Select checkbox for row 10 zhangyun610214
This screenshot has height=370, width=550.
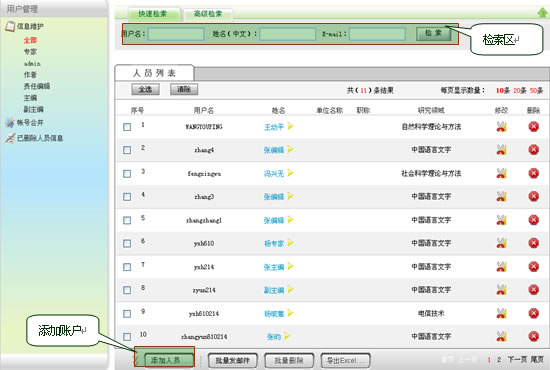pos(127,337)
